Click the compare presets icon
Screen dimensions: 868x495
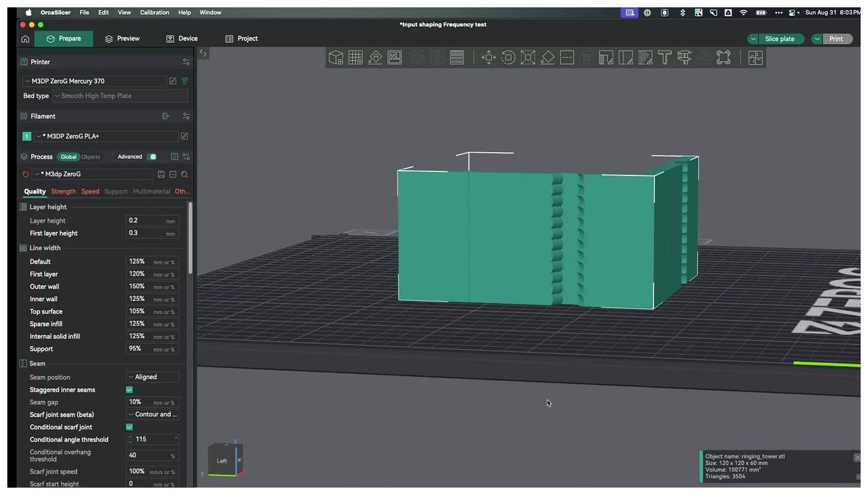(186, 157)
